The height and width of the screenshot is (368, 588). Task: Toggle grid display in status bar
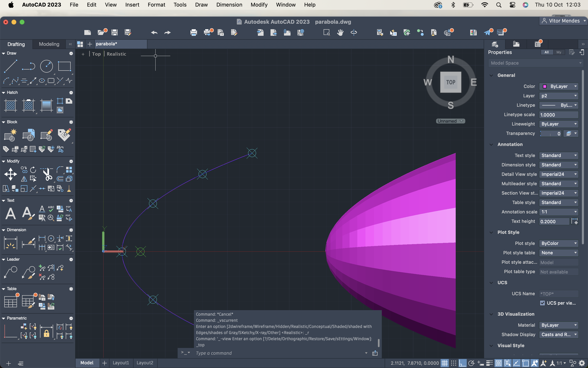pyautogui.click(x=444, y=363)
